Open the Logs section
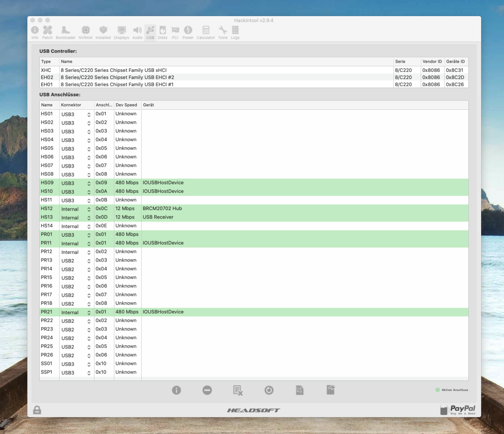This screenshot has height=434, width=504. click(x=235, y=33)
